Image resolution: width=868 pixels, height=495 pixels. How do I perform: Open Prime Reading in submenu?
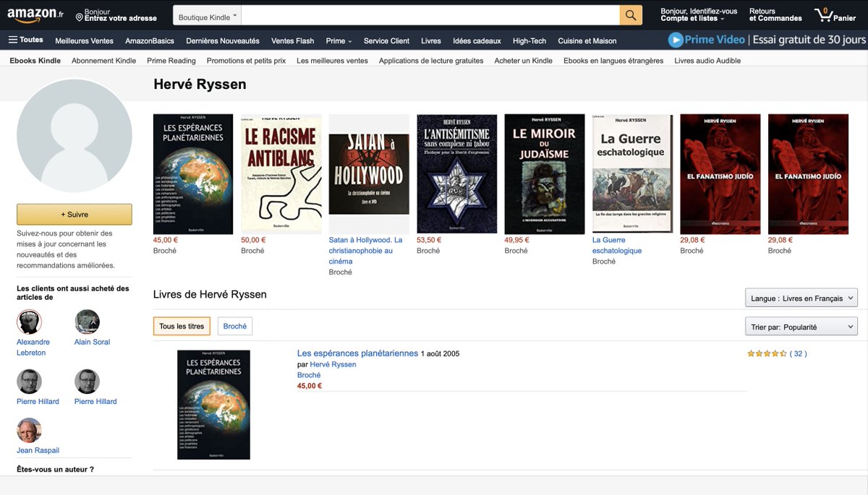(171, 61)
